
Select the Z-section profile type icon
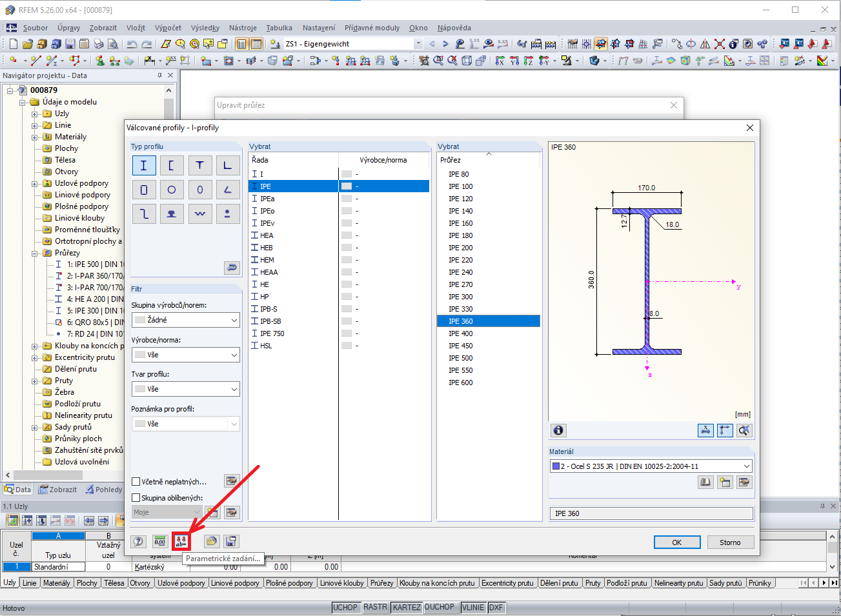click(143, 214)
